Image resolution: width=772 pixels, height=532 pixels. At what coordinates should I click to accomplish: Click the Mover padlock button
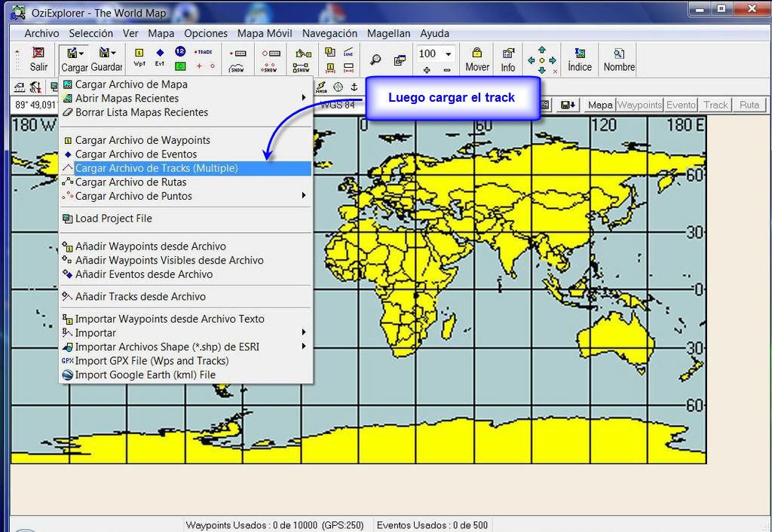477,60
